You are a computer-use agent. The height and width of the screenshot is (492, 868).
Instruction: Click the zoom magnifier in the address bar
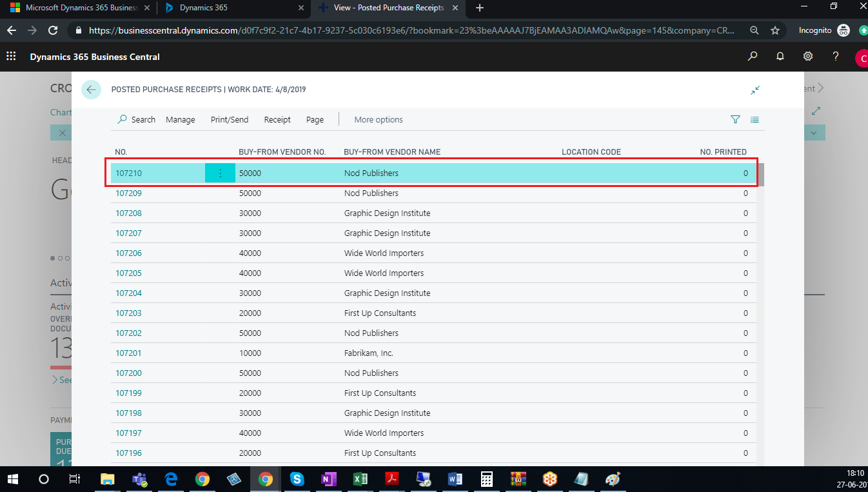tap(755, 30)
